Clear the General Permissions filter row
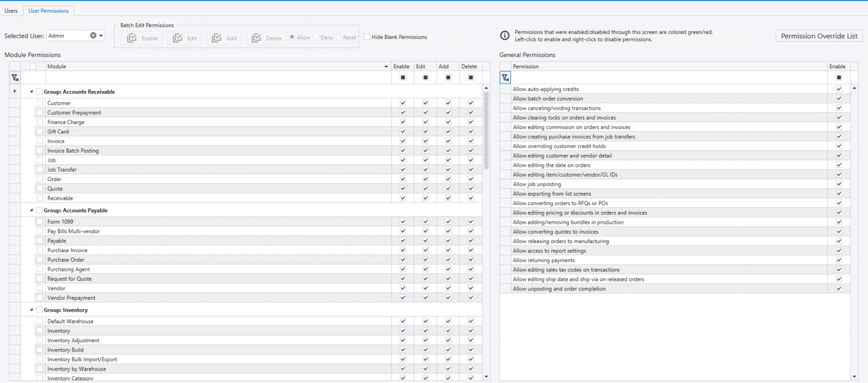Screen dimensions: 868x383 tap(505, 77)
